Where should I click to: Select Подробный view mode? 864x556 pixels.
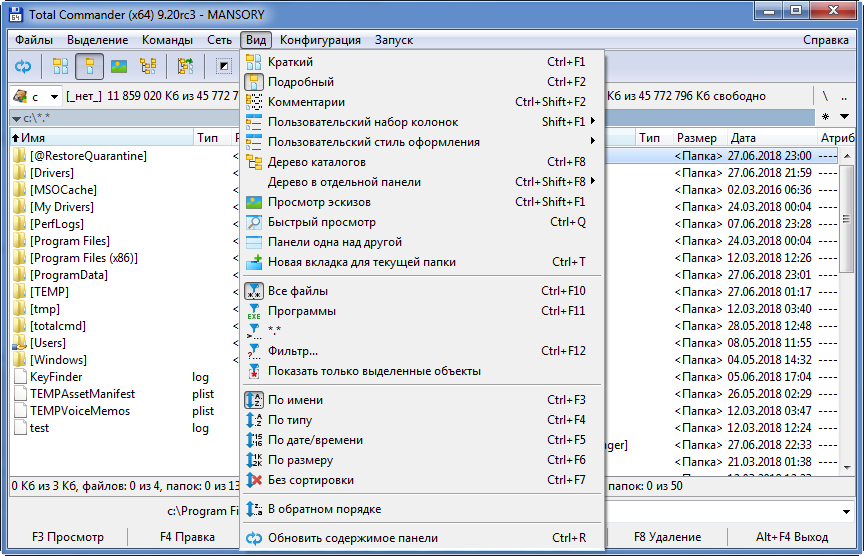[x=423, y=82]
